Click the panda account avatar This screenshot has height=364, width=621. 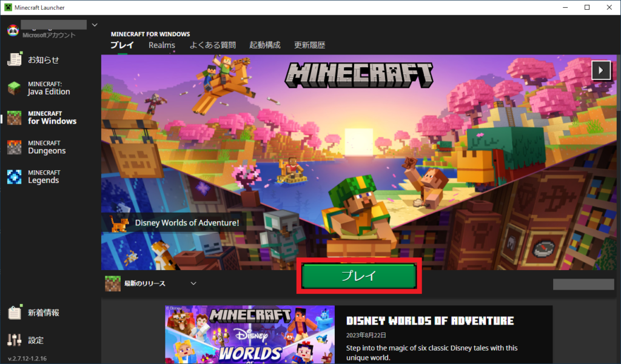pos(13,30)
